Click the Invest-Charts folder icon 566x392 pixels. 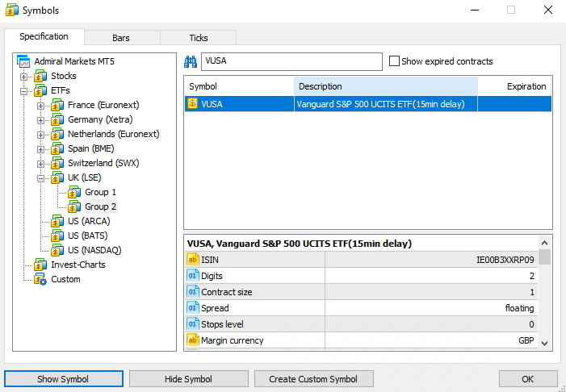click(x=40, y=265)
